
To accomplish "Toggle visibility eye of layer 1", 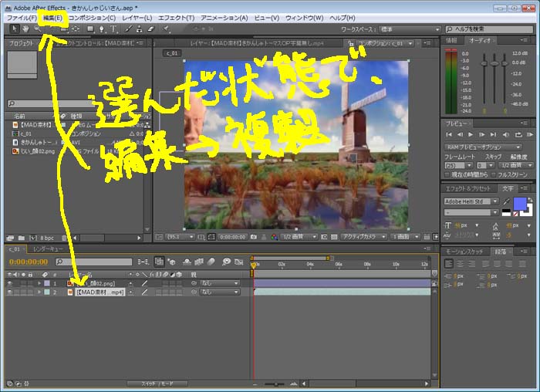I will pos(9,283).
